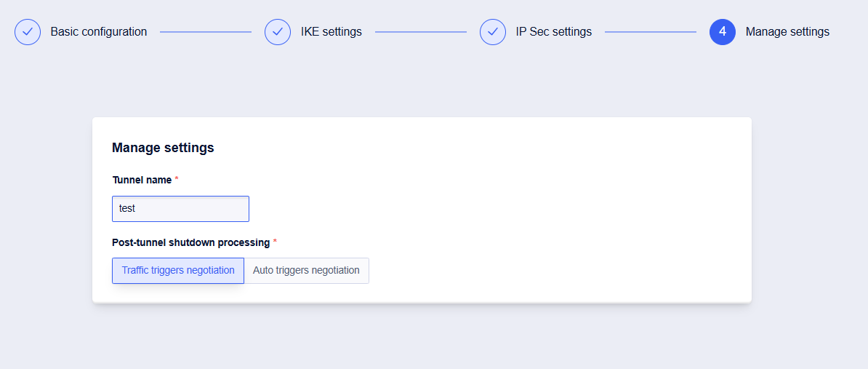Open the IKE settings step label

pyautogui.click(x=331, y=32)
